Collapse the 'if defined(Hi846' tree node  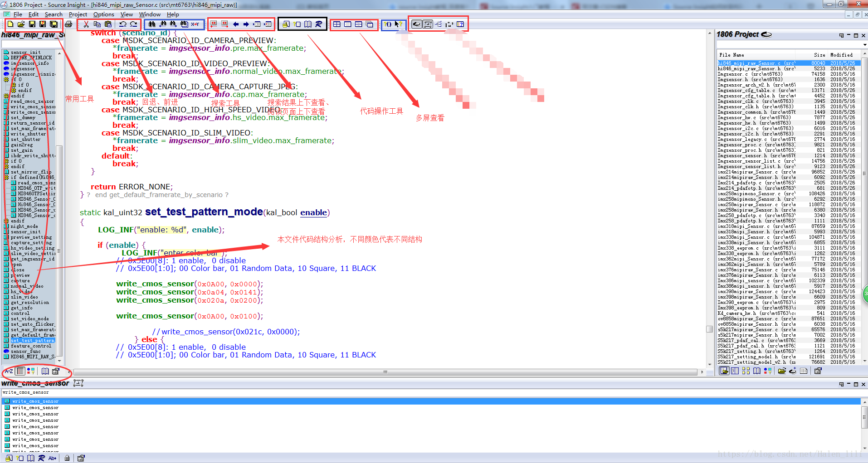point(6,177)
